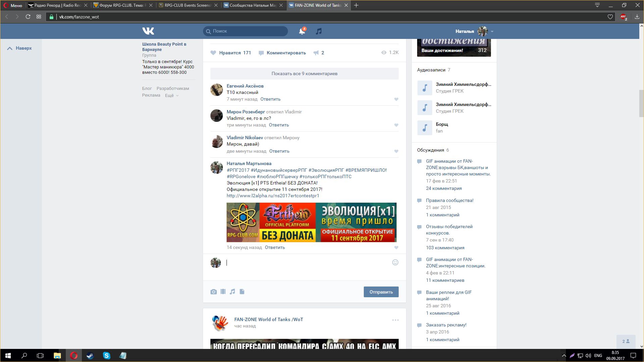Go back in browser history
The height and width of the screenshot is (362, 644).
pos(6,17)
